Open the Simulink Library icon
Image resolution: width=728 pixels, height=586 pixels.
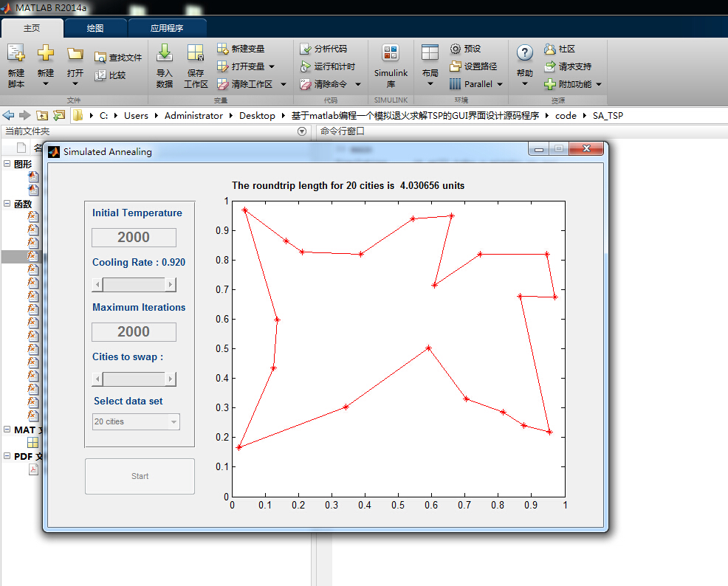pos(391,53)
